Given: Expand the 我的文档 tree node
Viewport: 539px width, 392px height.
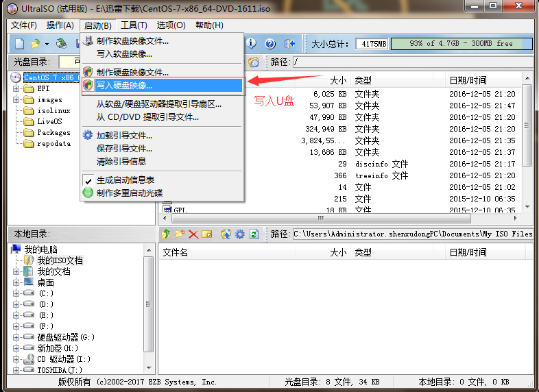Looking at the screenshot, I should 16,271.
